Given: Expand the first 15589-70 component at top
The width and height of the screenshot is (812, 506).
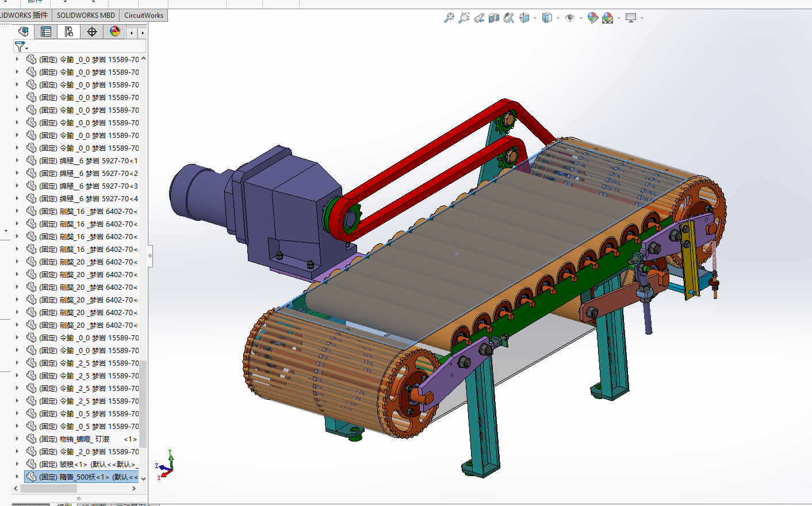Looking at the screenshot, I should point(17,59).
